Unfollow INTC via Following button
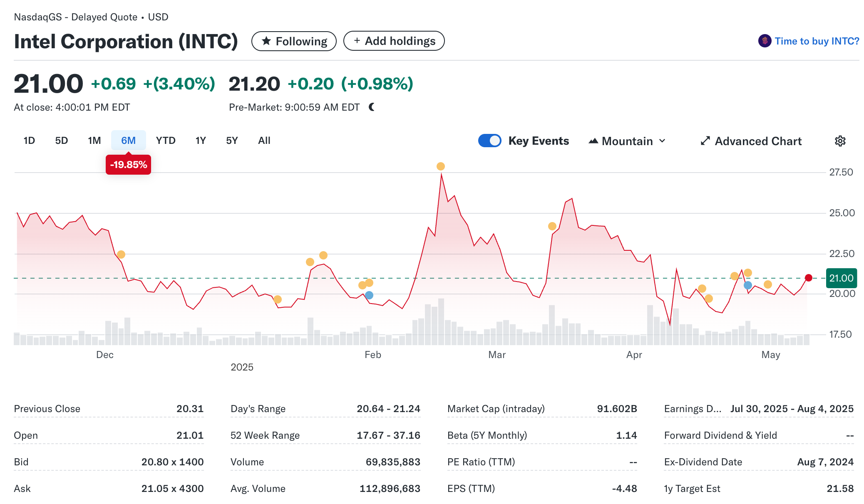864x504 pixels. click(294, 41)
